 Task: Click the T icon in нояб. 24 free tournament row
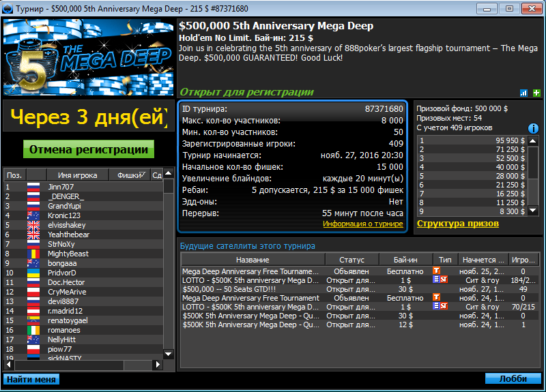pyautogui.click(x=436, y=297)
